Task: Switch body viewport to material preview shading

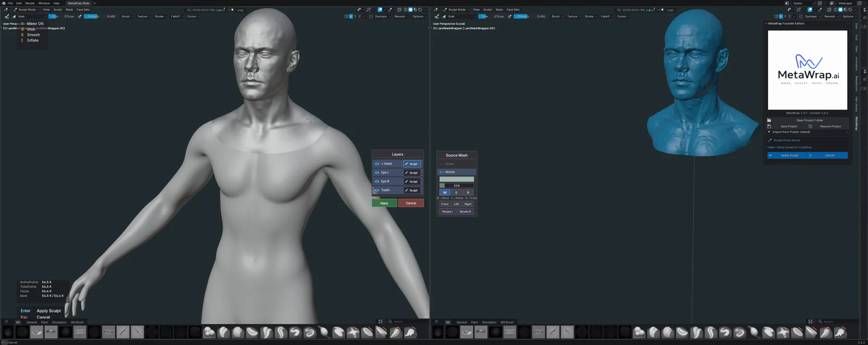Action: [415, 9]
